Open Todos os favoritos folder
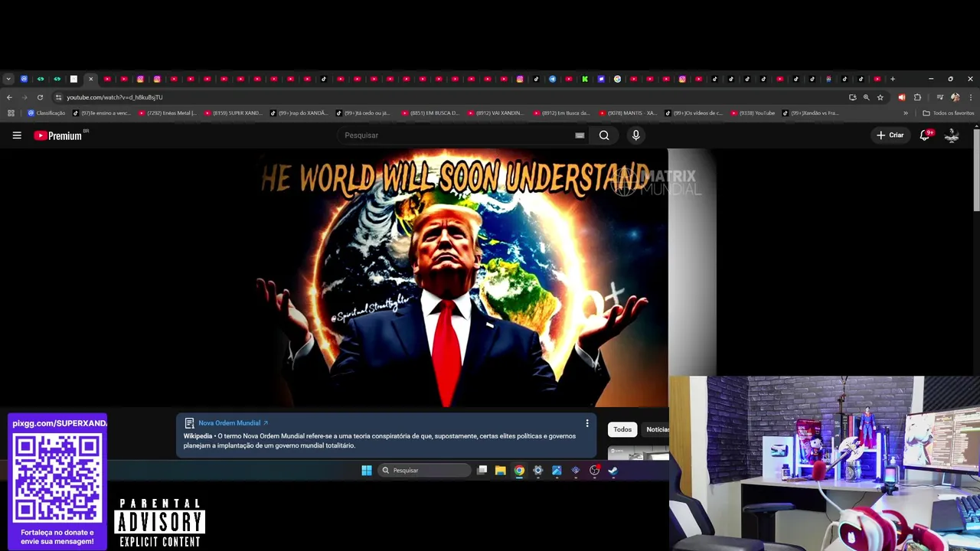 pos(949,113)
